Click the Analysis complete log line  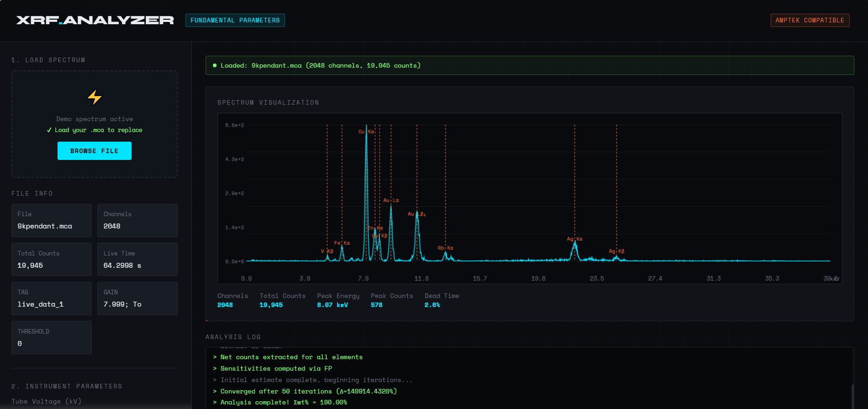[280, 402]
